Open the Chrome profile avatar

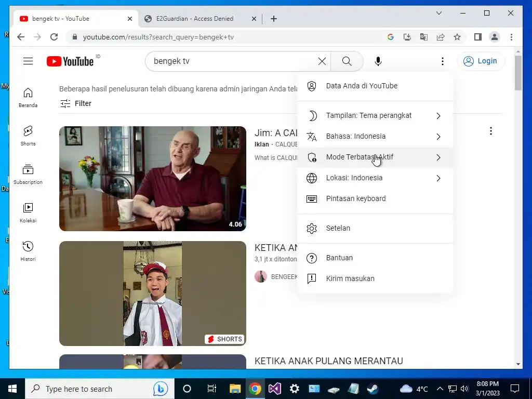(x=495, y=37)
